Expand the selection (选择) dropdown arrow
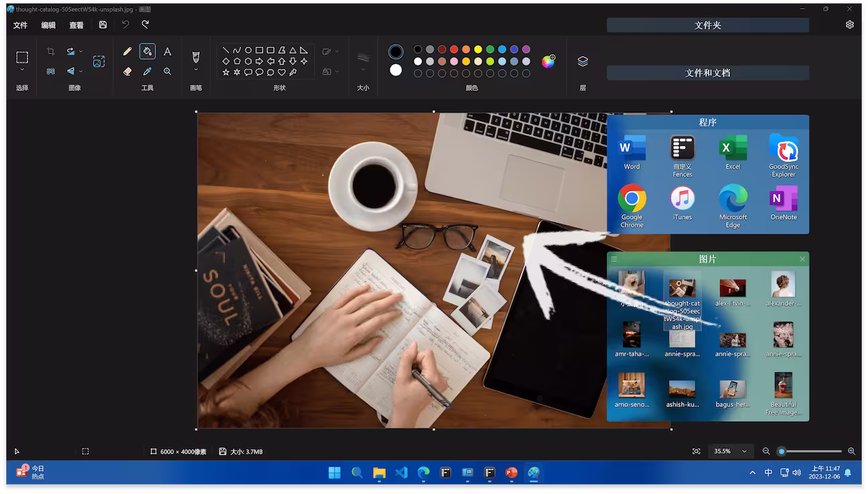This screenshot has width=868, height=494. (x=22, y=70)
